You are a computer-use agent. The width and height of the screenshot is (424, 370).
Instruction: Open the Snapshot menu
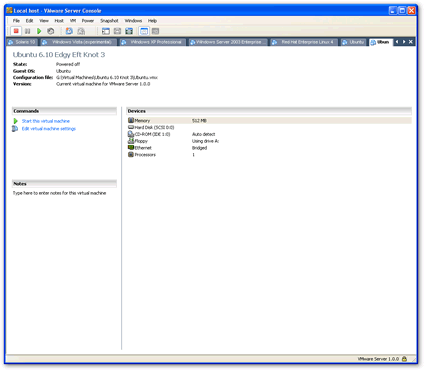click(x=109, y=21)
